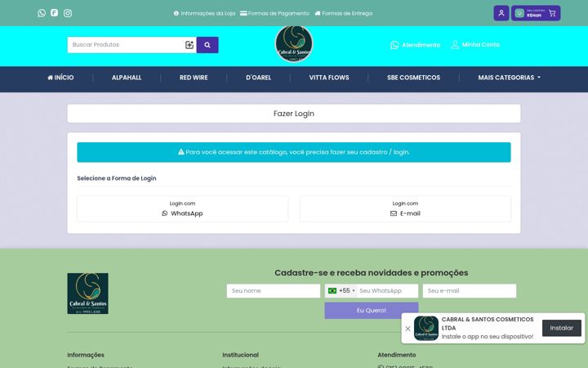
Task: Click the Eu Quero! button
Action: point(372,310)
